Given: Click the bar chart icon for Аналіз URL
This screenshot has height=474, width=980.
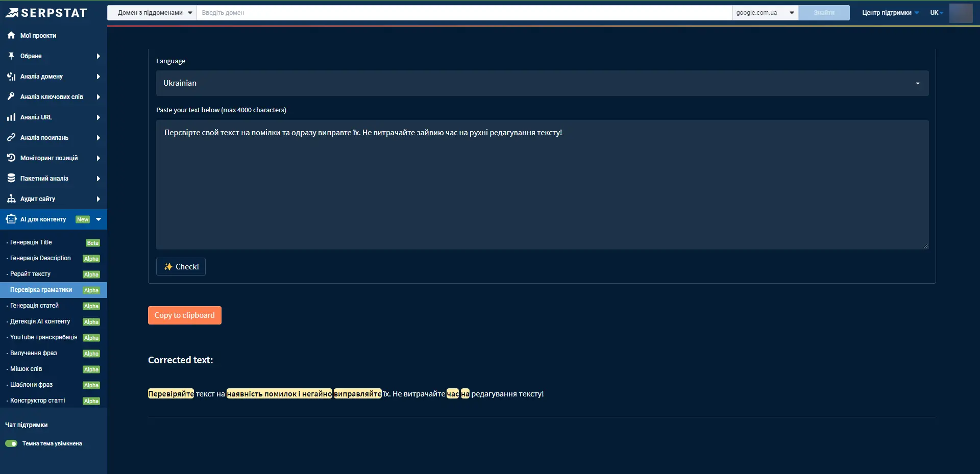Looking at the screenshot, I should click(11, 117).
